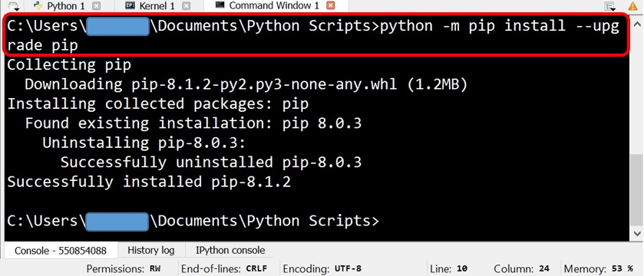
Task: Click the terminal icon on Command Window 1 tab
Action: click(x=220, y=5)
